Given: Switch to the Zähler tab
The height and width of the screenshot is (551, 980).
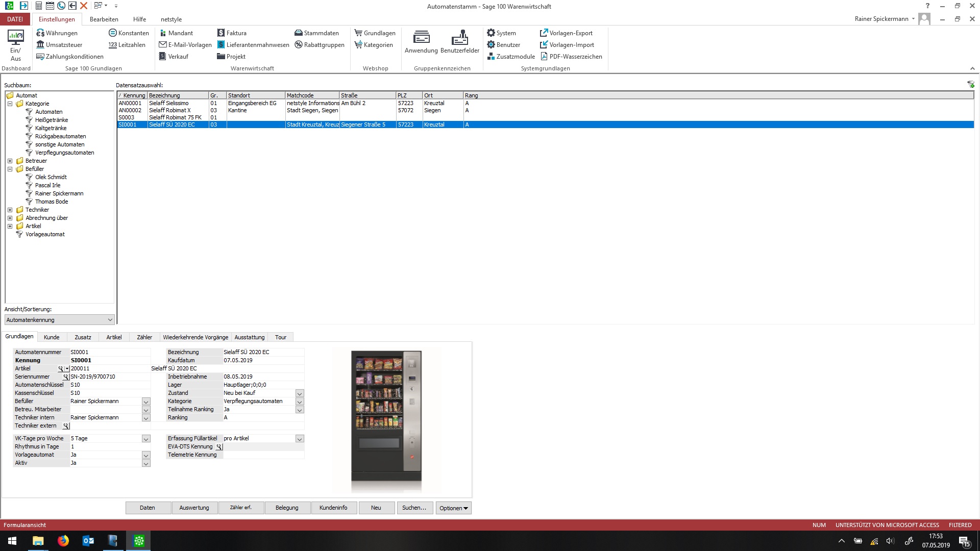Looking at the screenshot, I should [144, 337].
